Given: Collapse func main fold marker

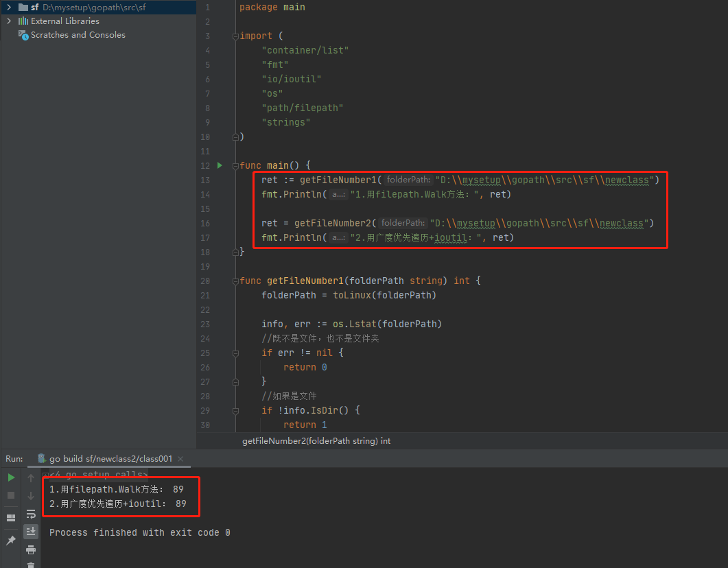Looking at the screenshot, I should [235, 166].
